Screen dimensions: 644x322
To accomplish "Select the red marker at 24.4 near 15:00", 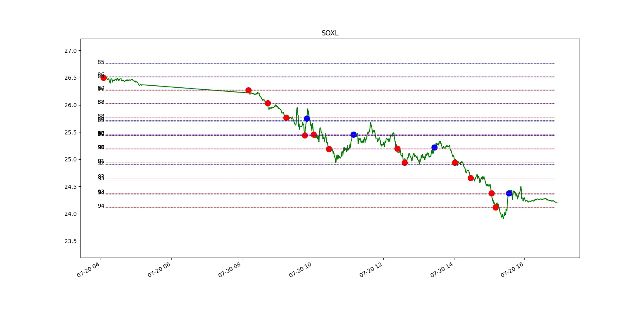I will click(491, 193).
